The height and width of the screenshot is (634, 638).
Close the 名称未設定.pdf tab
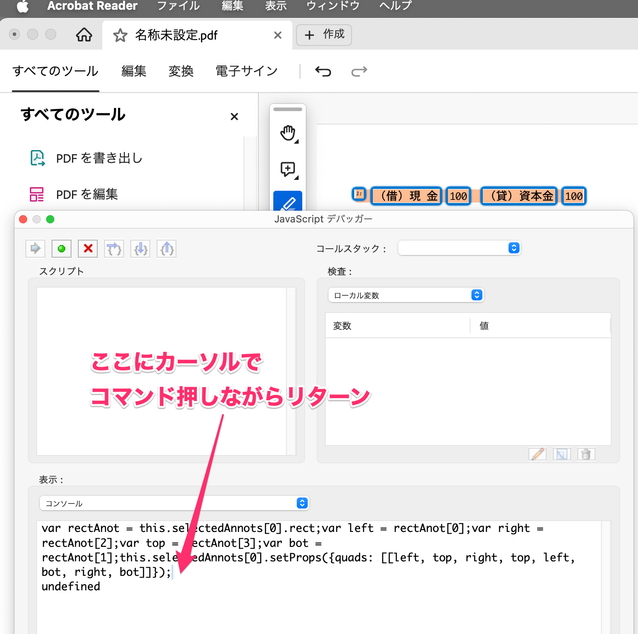tap(277, 35)
